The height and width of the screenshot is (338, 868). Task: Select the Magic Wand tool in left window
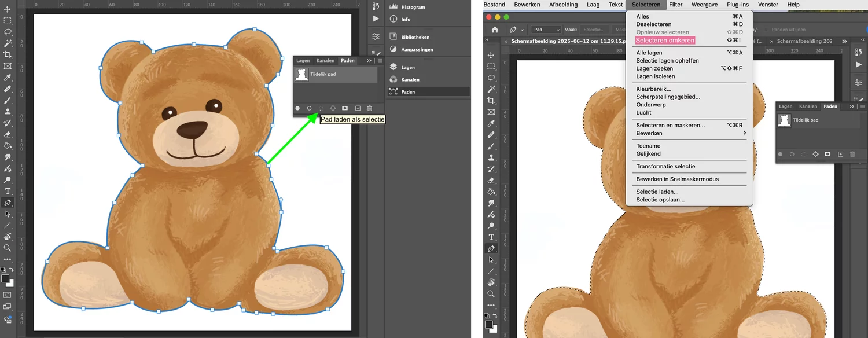(x=8, y=43)
